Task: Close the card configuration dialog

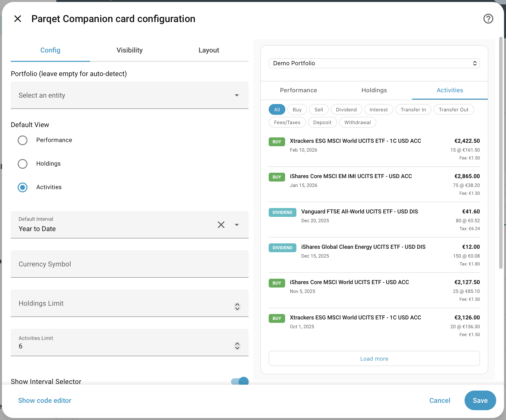Action: click(18, 19)
